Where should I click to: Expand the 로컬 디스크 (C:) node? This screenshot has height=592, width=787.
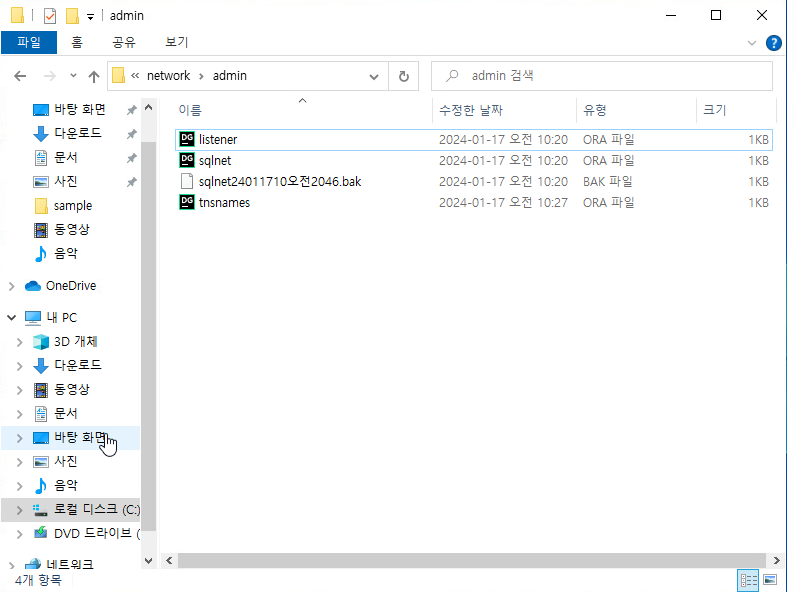20,510
